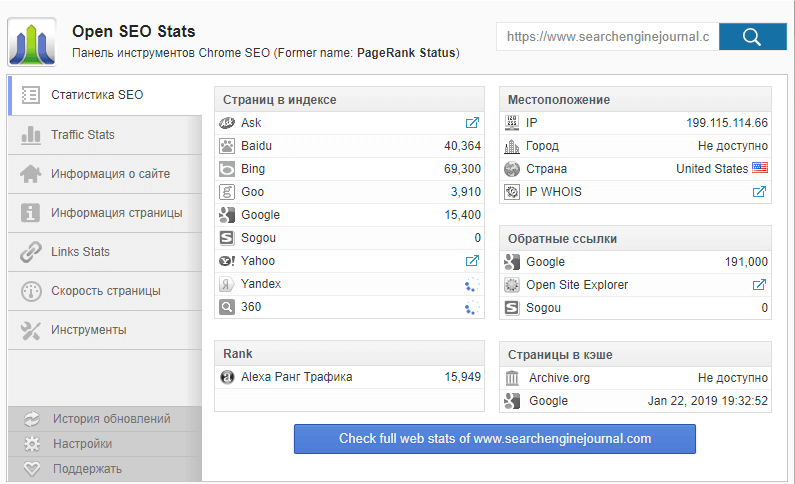Click Google indexed count 15,400
This screenshot has height=484, width=795.
pyautogui.click(x=462, y=215)
